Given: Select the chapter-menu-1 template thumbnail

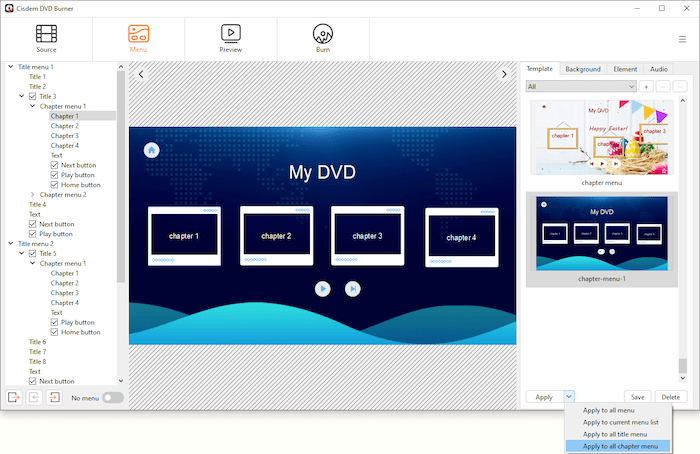Looking at the screenshot, I should (602, 233).
